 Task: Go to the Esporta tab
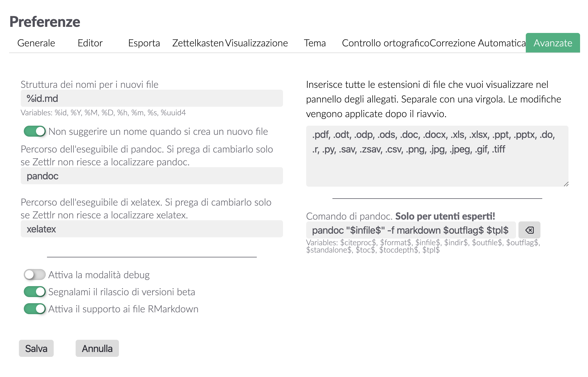click(144, 43)
